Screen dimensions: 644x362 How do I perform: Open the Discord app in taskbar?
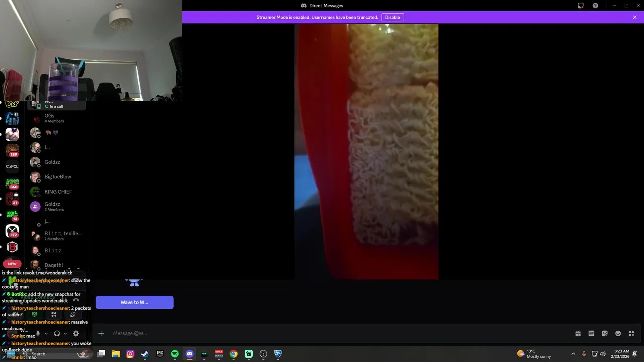pyautogui.click(x=189, y=354)
